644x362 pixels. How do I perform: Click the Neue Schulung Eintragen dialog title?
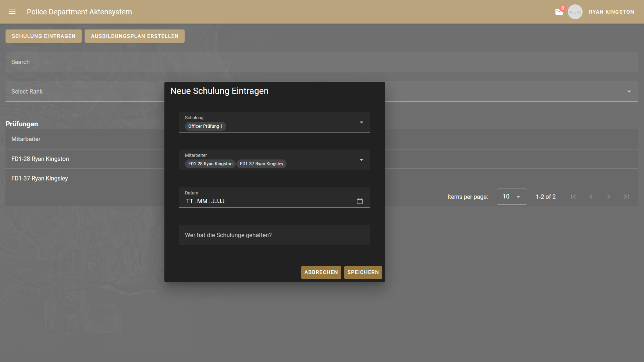coord(220,91)
